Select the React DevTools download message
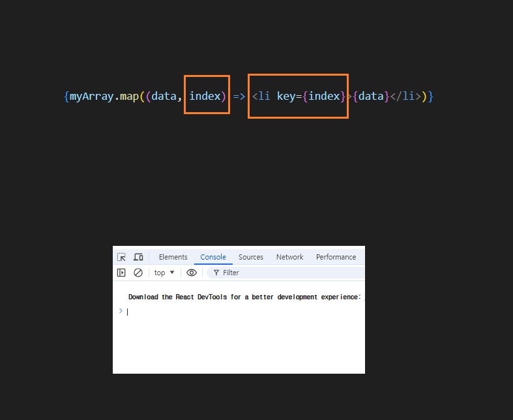The width and height of the screenshot is (513, 420). 244,297
